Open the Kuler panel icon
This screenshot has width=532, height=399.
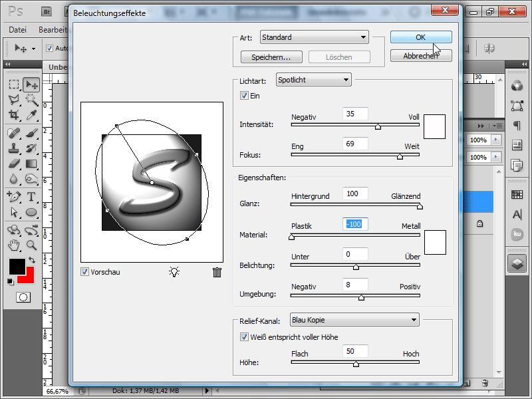[x=517, y=234]
